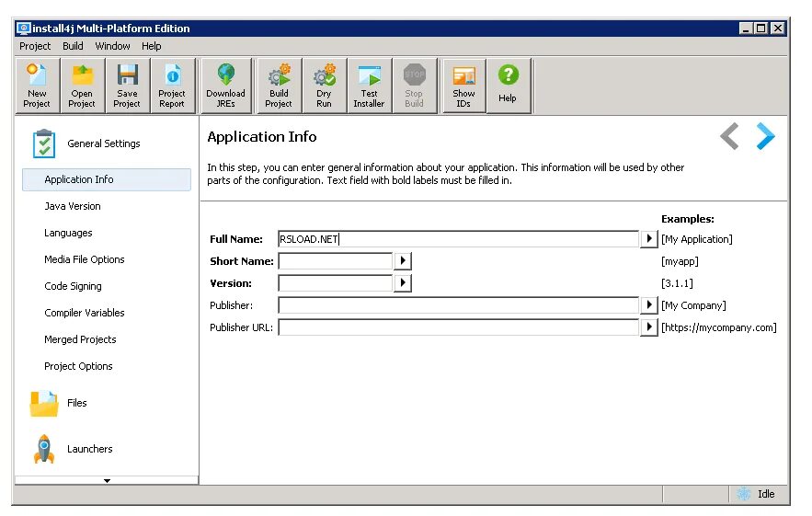Minimize the install4j window

coord(745,29)
